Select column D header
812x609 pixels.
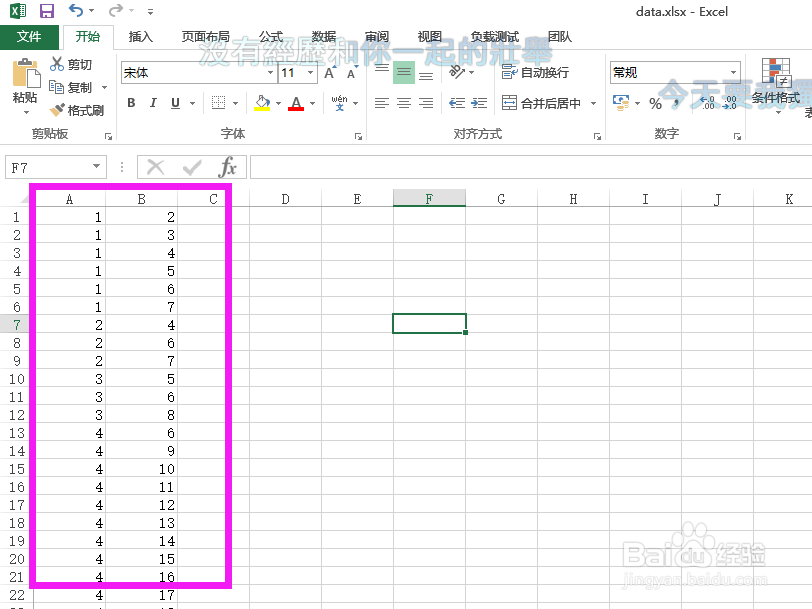(285, 199)
